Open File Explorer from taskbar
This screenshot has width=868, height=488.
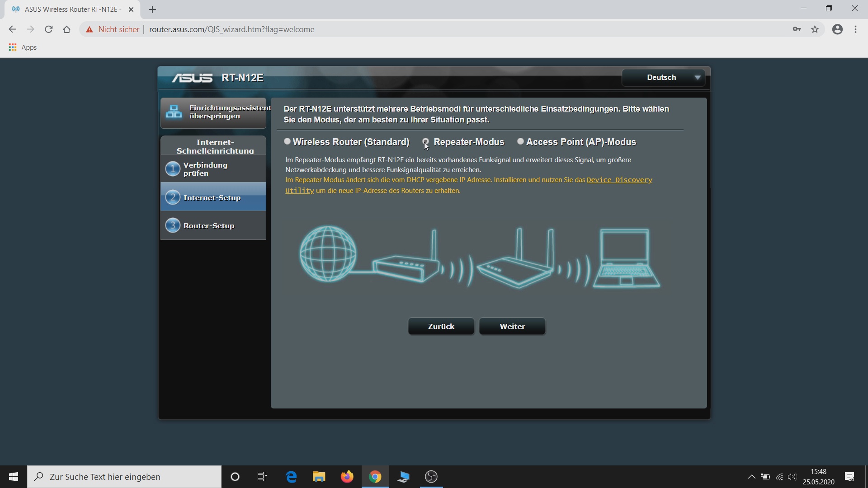tap(319, 477)
